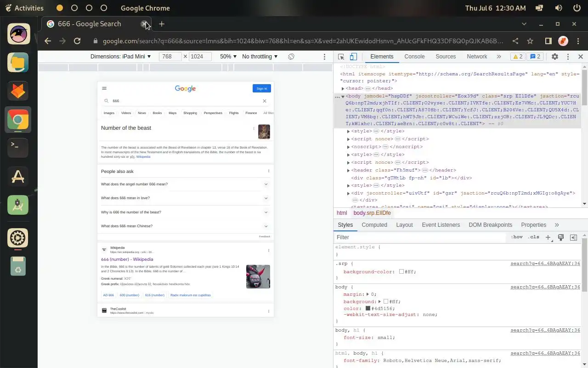The image size is (588, 368).
Task: Bookmark this page with the star icon
Action: coord(530,41)
